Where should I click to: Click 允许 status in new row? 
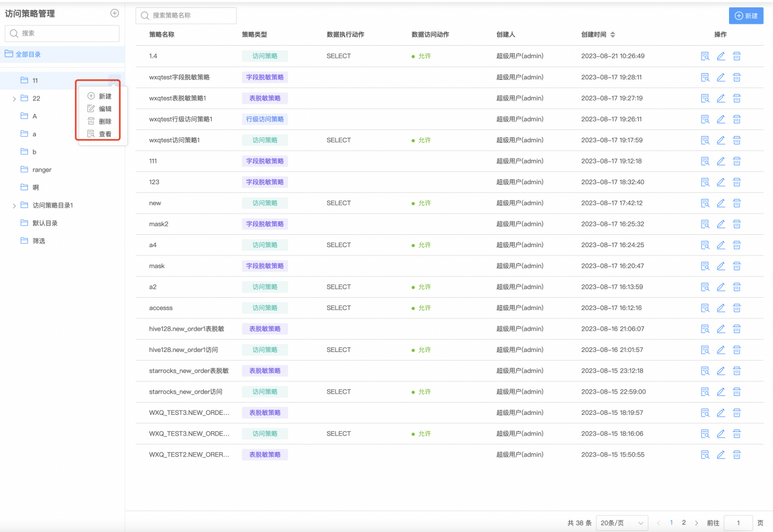point(421,203)
